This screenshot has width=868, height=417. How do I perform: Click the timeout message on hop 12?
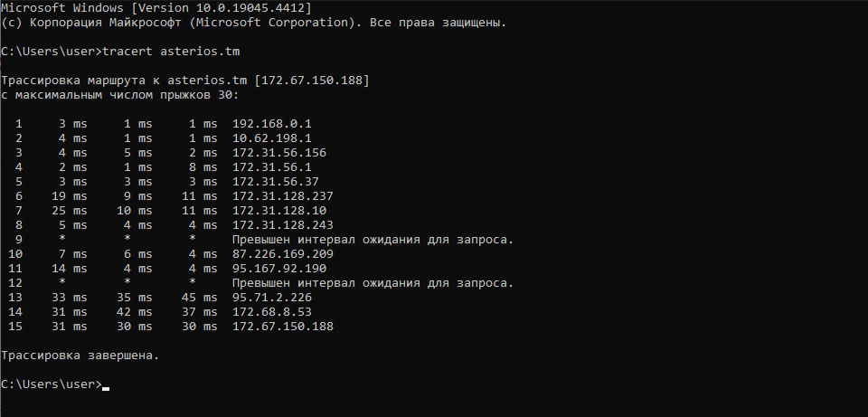click(373, 283)
